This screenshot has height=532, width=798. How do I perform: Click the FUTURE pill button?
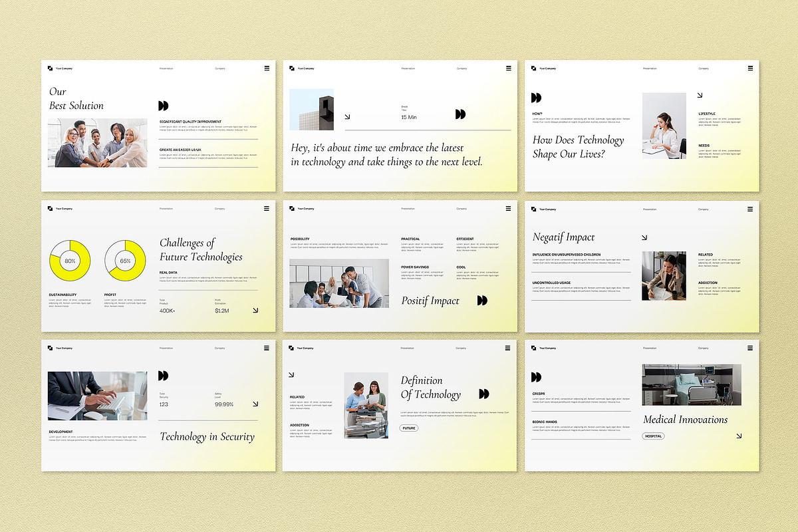pos(409,428)
